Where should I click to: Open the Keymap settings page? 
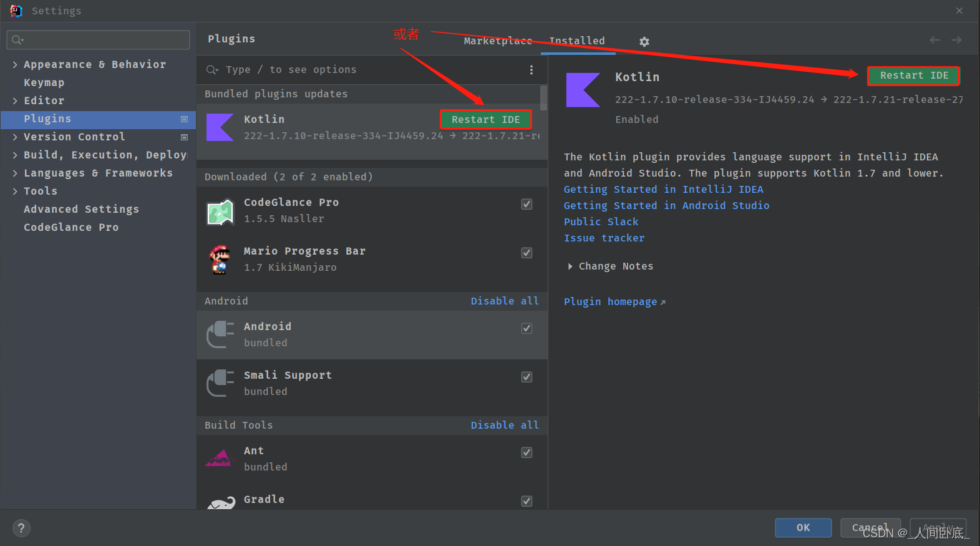(44, 83)
